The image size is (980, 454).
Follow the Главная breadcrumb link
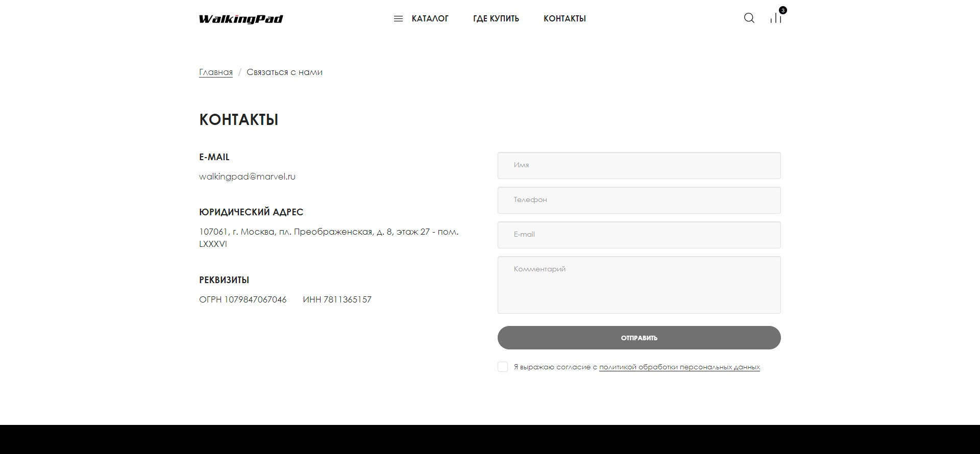click(216, 72)
